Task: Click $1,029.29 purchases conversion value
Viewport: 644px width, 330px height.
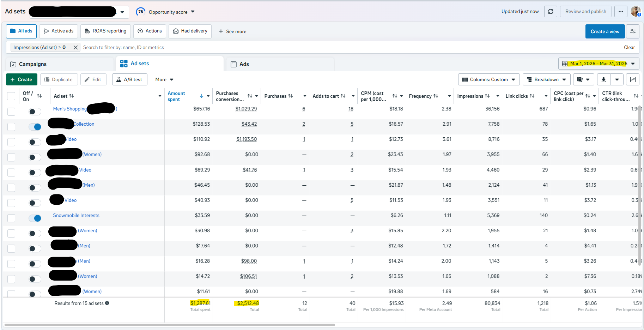Action: click(246, 109)
